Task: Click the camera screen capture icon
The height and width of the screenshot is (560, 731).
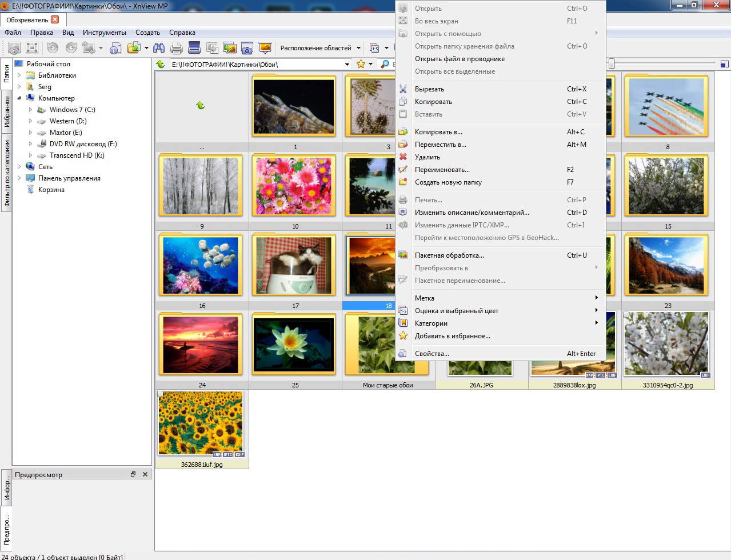Action: tap(247, 48)
